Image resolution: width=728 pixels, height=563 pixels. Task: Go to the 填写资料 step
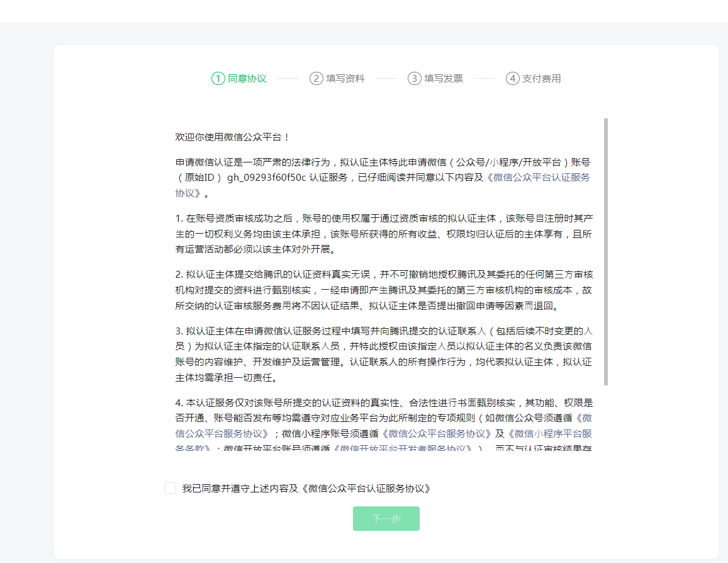coord(345,79)
